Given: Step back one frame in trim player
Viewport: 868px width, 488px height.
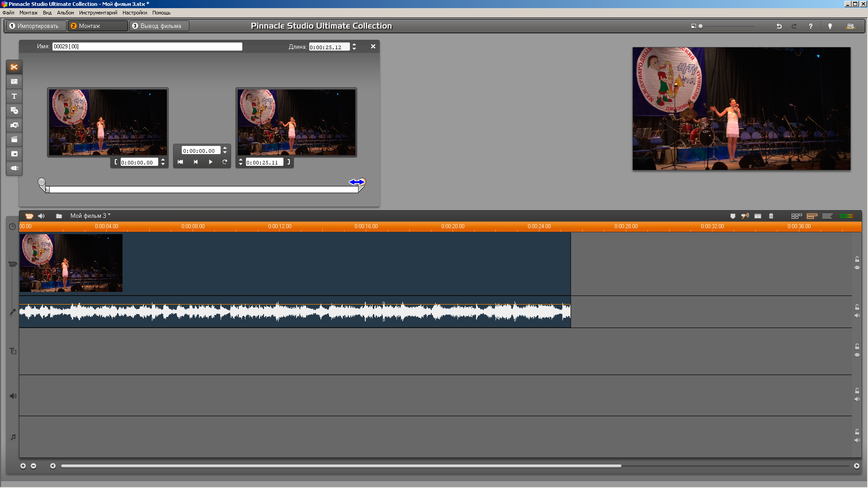Looking at the screenshot, I should point(196,162).
